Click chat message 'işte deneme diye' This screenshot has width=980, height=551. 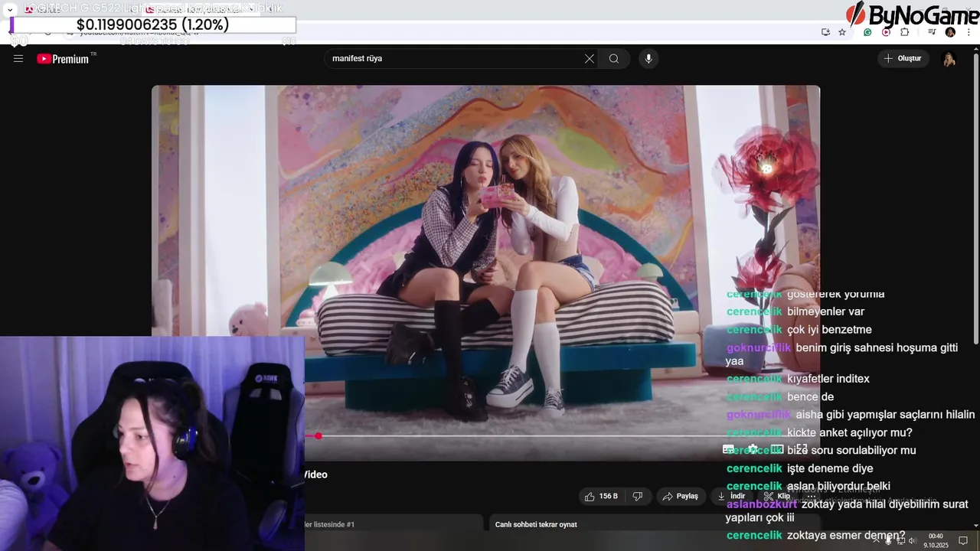point(830,468)
